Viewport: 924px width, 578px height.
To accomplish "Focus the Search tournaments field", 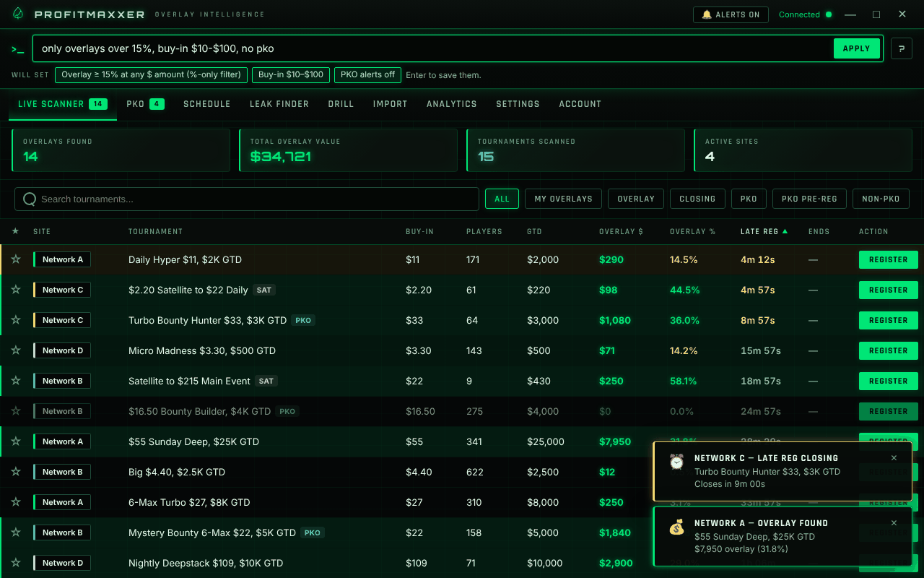I will (247, 199).
